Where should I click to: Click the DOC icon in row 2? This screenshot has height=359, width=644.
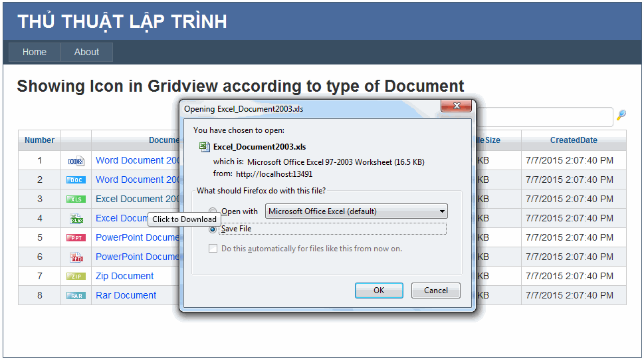[x=76, y=180]
